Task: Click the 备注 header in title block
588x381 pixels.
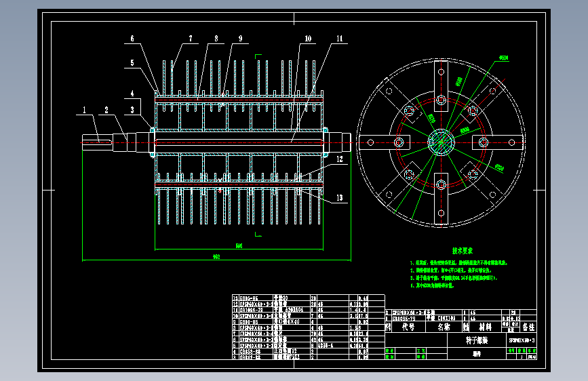Action: (x=529, y=327)
